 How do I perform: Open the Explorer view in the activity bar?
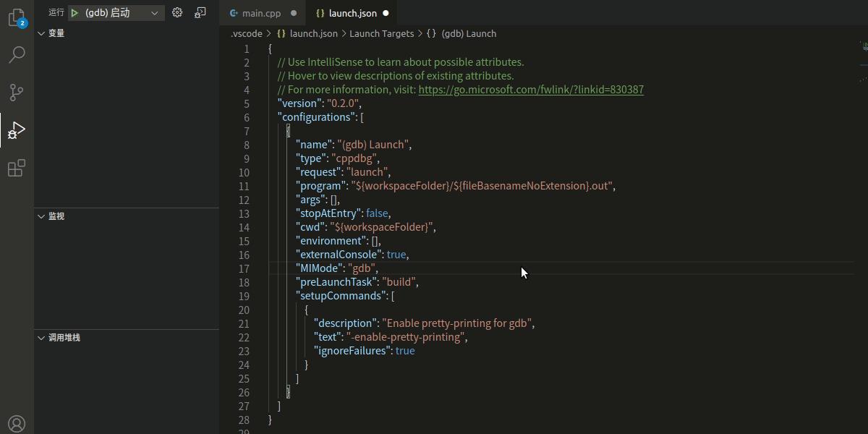(16, 18)
